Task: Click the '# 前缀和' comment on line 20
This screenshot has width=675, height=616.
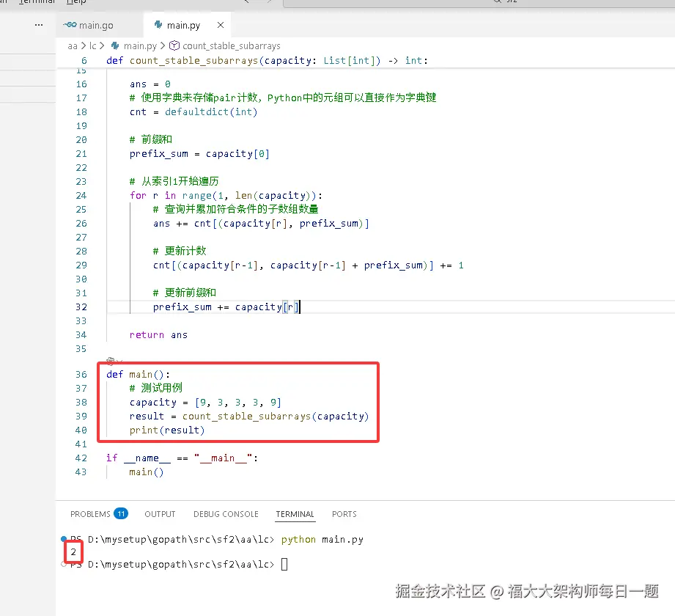Action: click(x=151, y=139)
